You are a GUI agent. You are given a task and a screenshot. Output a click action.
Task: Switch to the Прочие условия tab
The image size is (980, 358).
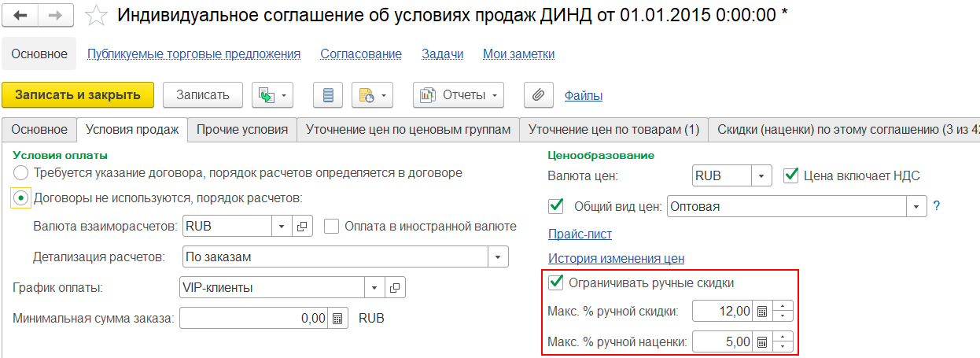242,129
